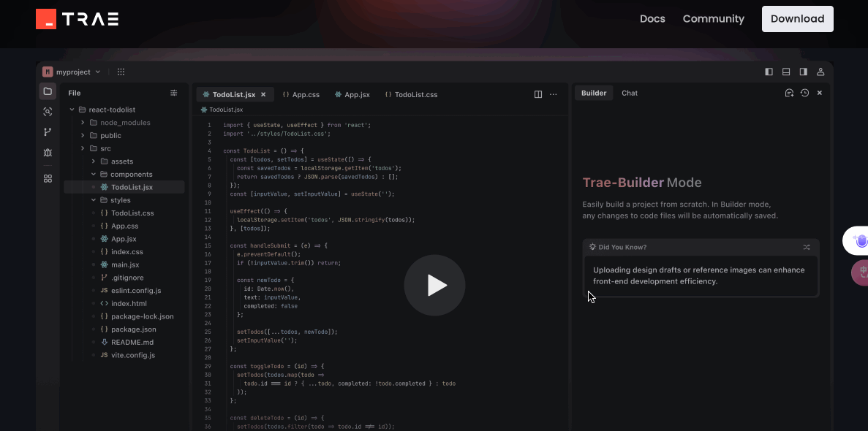Open the Search icon in activity sidebar
Image resolution: width=868 pixels, height=431 pixels.
[x=48, y=112]
